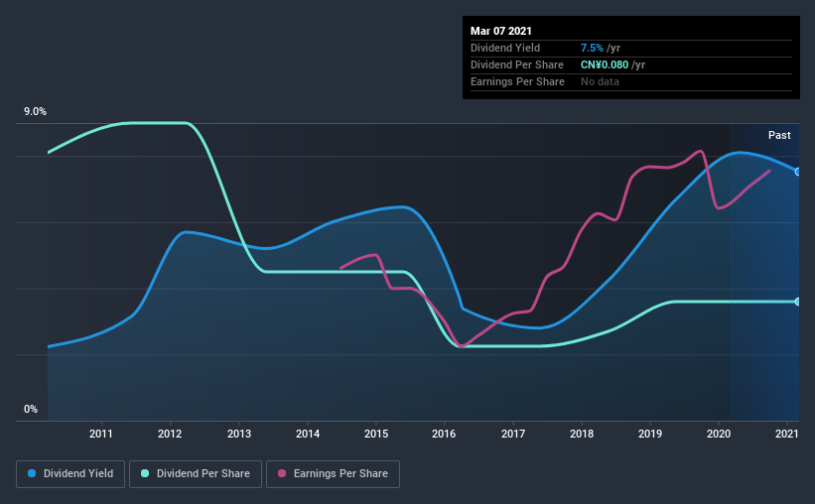This screenshot has width=815, height=504.
Task: Toggle the Dividend Per Share legend button
Action: 196,474
